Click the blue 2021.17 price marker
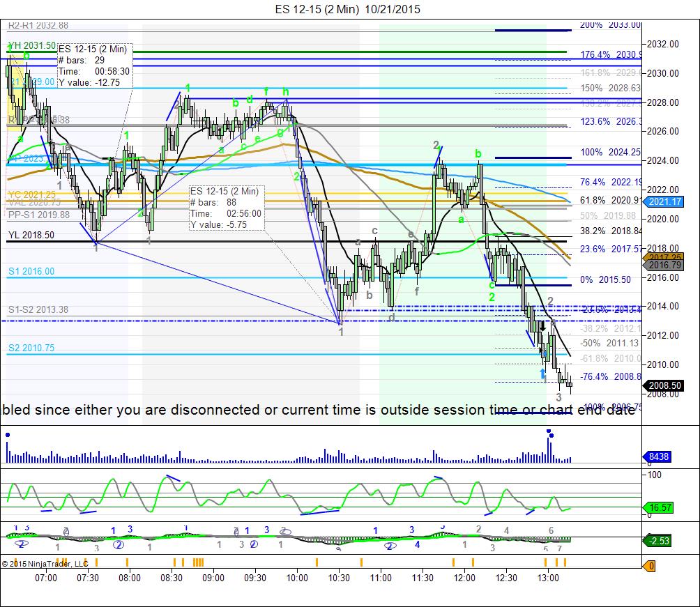This screenshot has height=607, width=700. point(663,201)
